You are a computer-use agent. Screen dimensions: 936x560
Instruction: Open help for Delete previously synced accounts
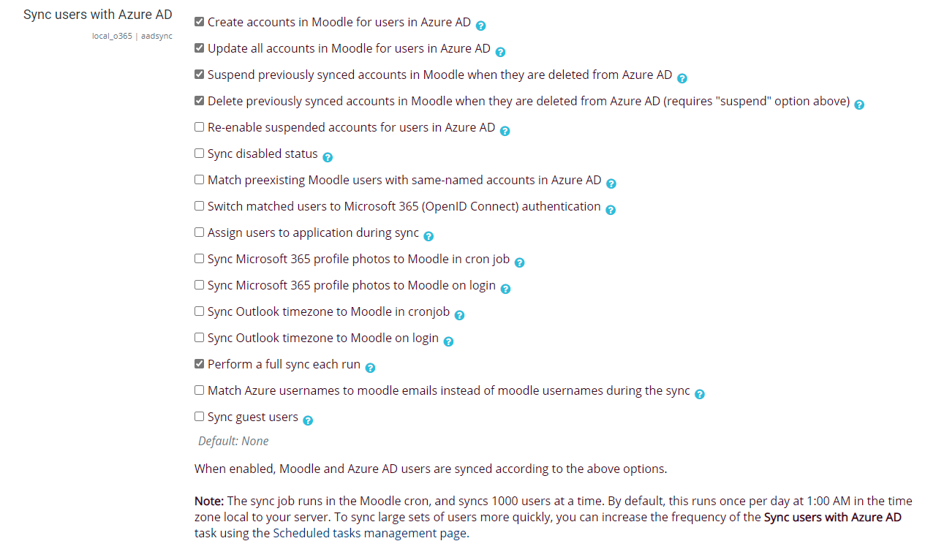pyautogui.click(x=858, y=104)
